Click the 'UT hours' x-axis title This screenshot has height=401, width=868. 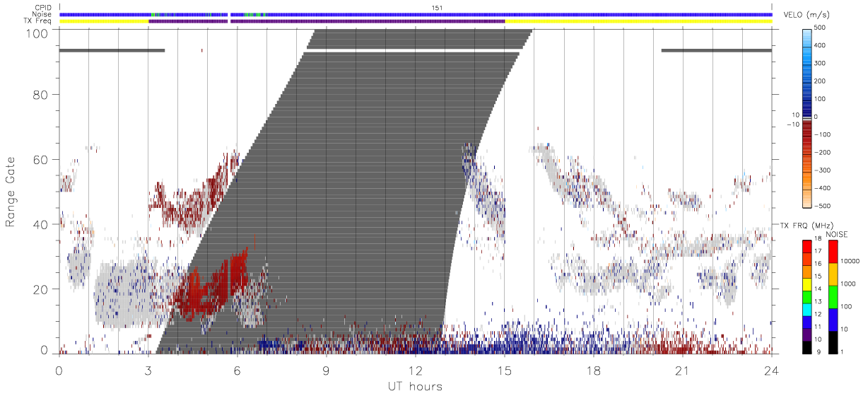[x=414, y=386]
